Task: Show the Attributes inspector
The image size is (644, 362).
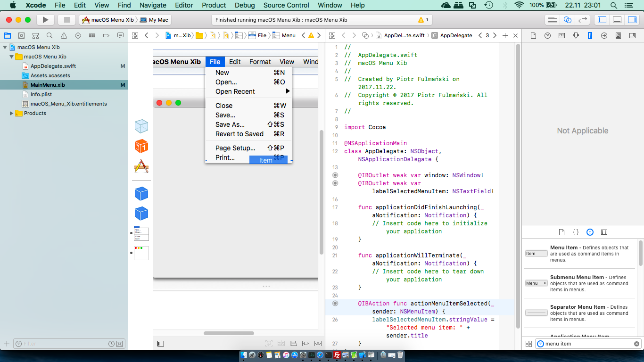Action: (x=576, y=35)
